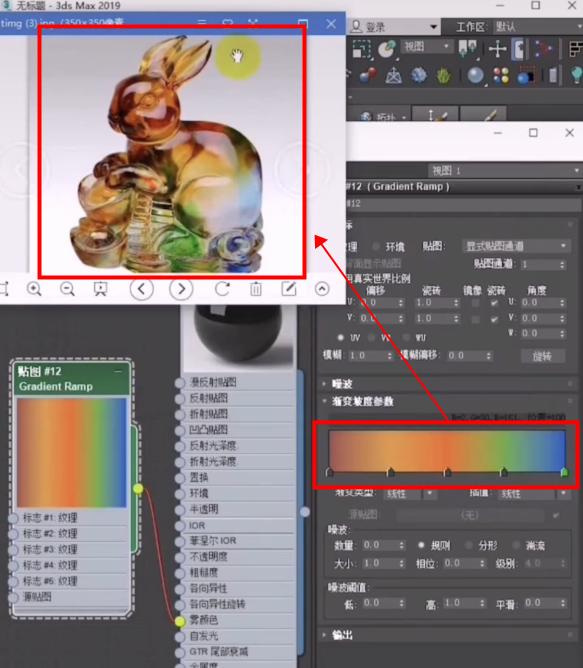This screenshot has height=668, width=583.
Task: Open the 贴图 mapping channel dropdown
Action: coord(516,246)
